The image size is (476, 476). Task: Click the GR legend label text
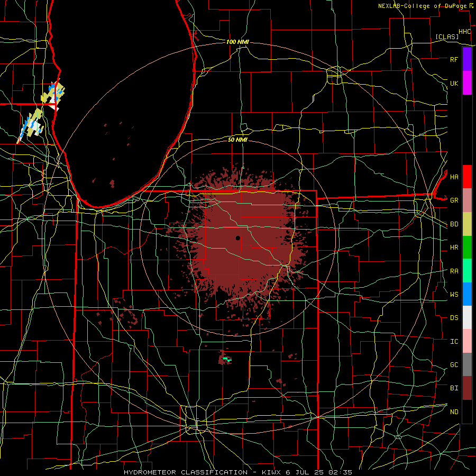(x=454, y=200)
